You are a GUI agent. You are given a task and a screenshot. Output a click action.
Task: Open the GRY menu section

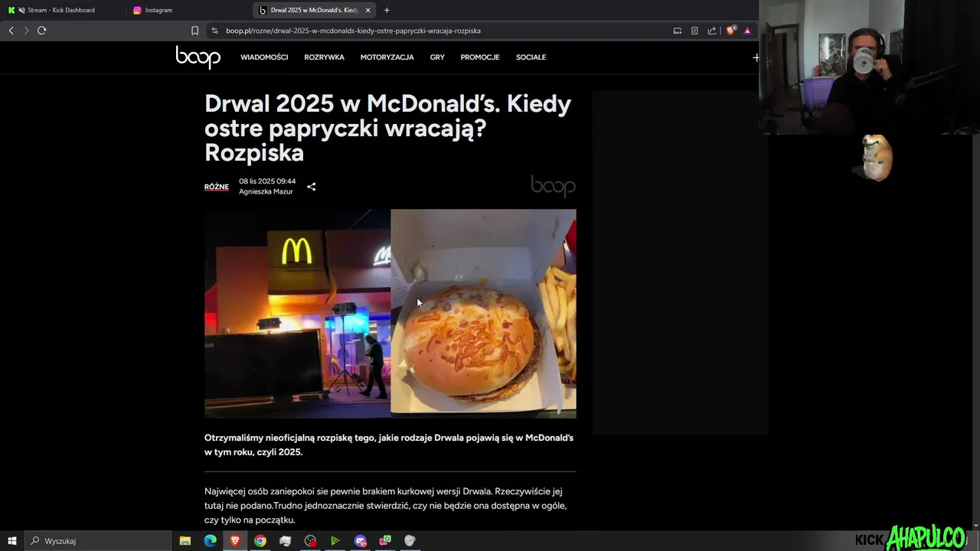pos(437,57)
